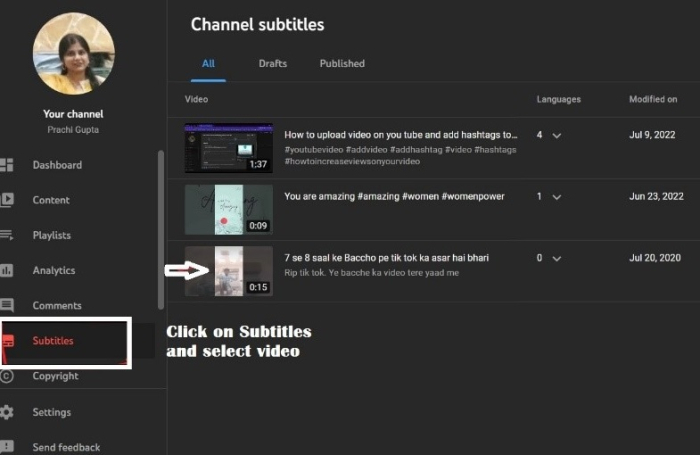Click the language count '0'
This screenshot has height=455, width=700.
coord(539,258)
